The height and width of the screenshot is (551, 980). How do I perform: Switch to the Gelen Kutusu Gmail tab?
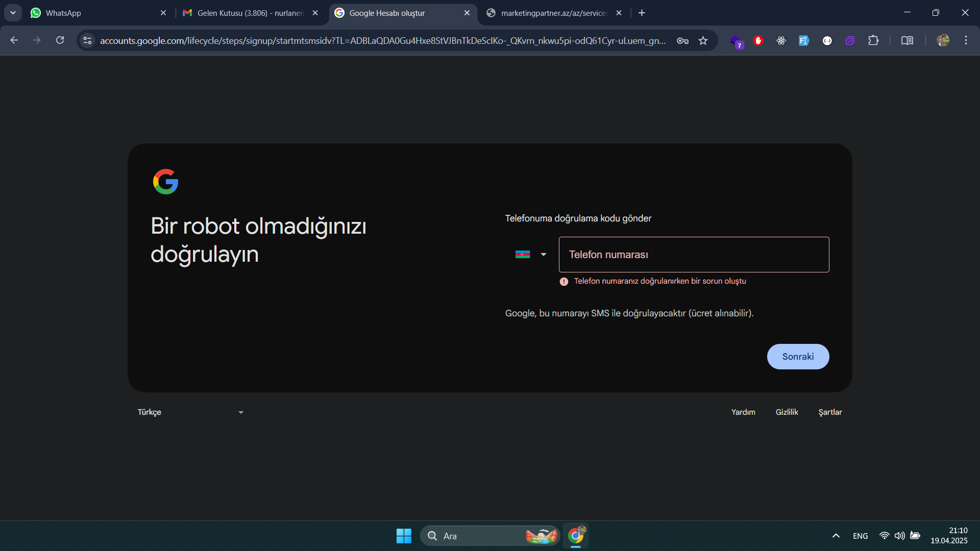click(x=245, y=13)
